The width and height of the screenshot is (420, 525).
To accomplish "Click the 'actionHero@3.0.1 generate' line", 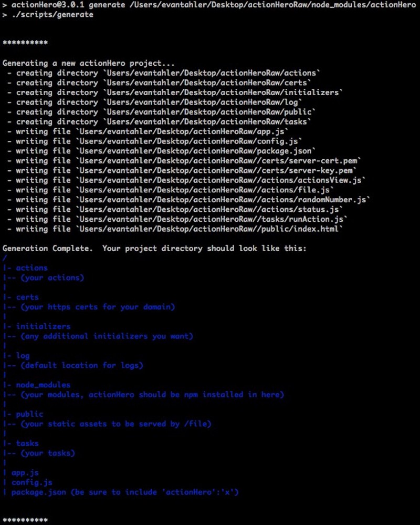I will tap(209, 5).
